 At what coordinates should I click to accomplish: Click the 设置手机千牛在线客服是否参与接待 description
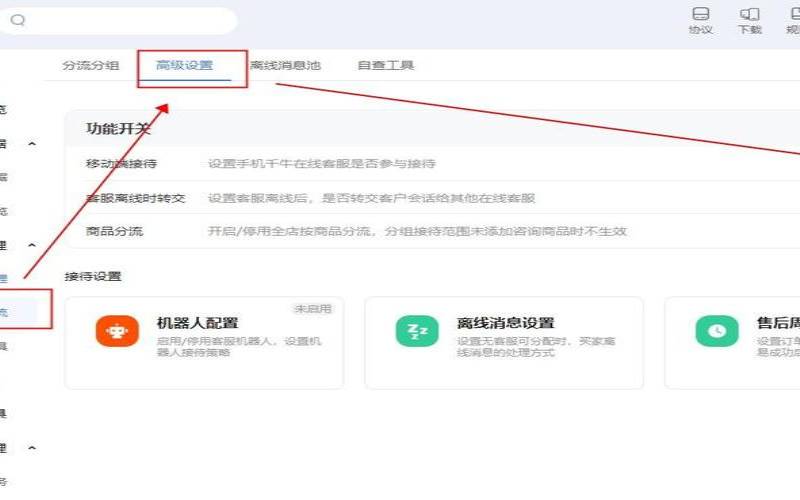(321, 164)
